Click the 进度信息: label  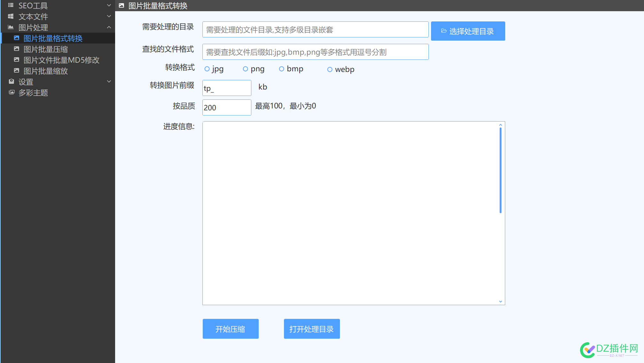coord(179,126)
